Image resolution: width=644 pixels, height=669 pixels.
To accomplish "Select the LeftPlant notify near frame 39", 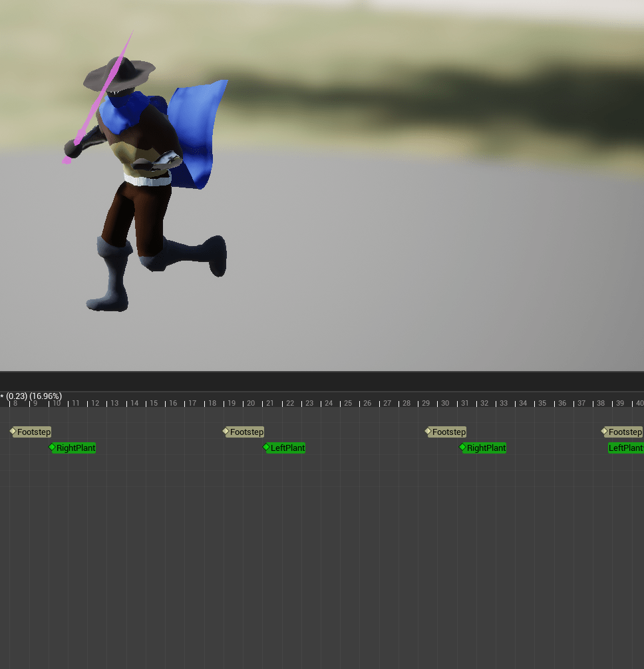I will (625, 448).
